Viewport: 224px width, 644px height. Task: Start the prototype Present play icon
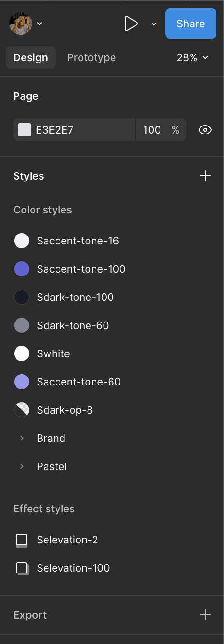tap(131, 24)
